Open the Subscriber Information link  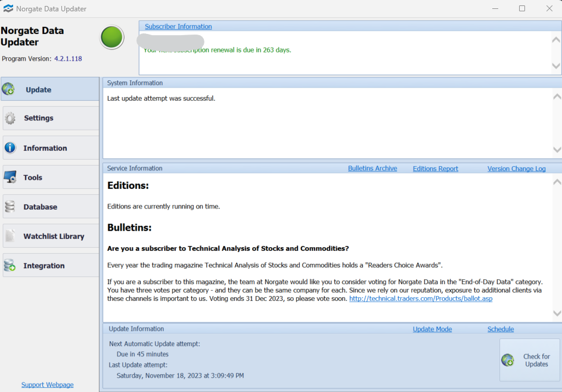click(x=178, y=27)
